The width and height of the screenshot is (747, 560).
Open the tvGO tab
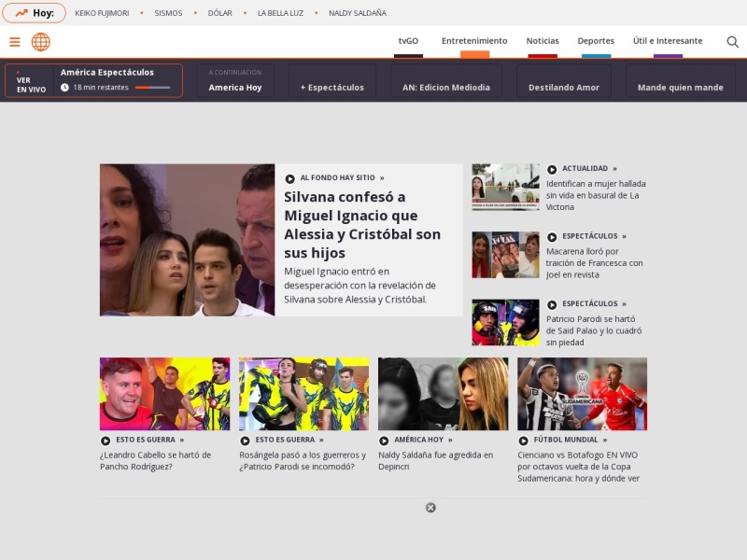[x=408, y=41]
